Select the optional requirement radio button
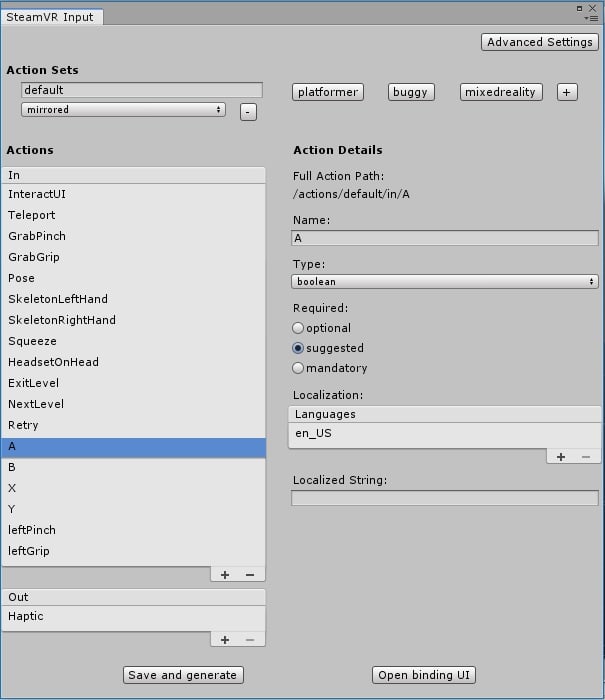605x700 pixels. click(x=298, y=328)
